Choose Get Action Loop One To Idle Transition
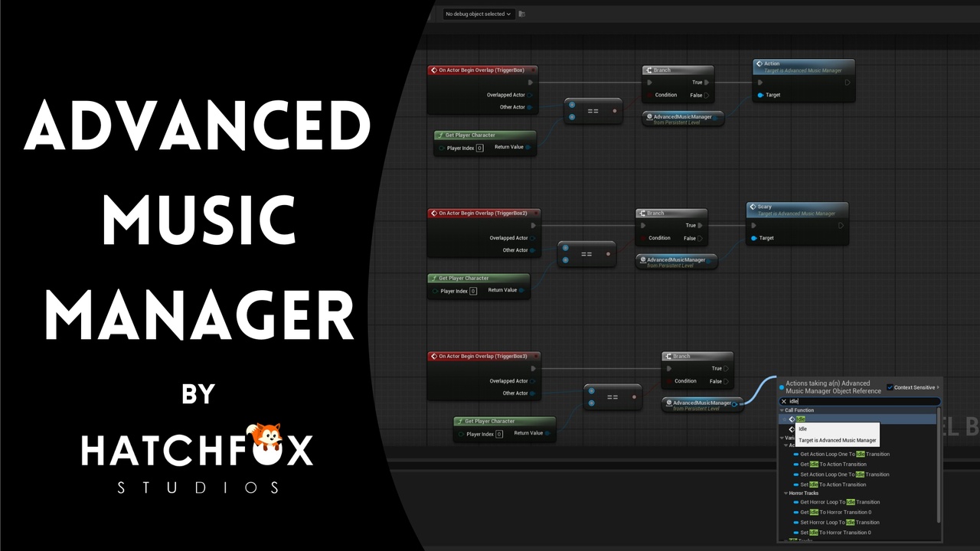The height and width of the screenshot is (551, 980). 844,454
